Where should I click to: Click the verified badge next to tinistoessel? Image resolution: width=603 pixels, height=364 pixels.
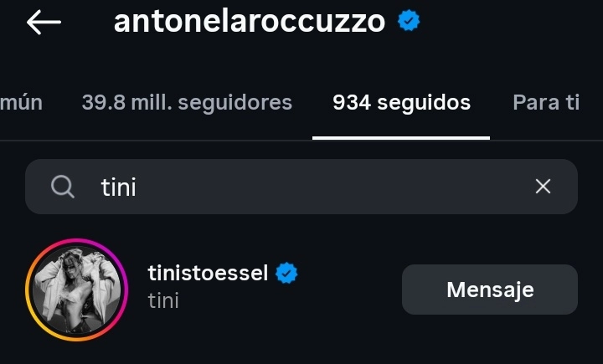point(288,274)
